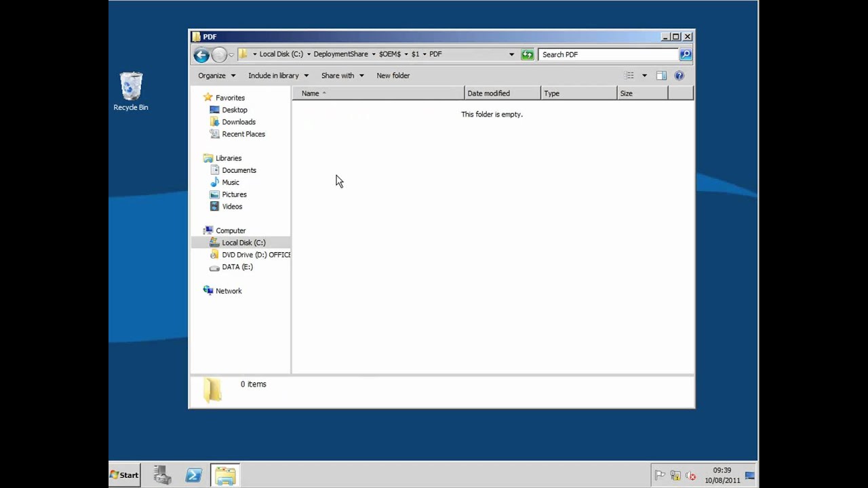Click the PDF window title bar icon
868x488 pixels.
click(196, 37)
